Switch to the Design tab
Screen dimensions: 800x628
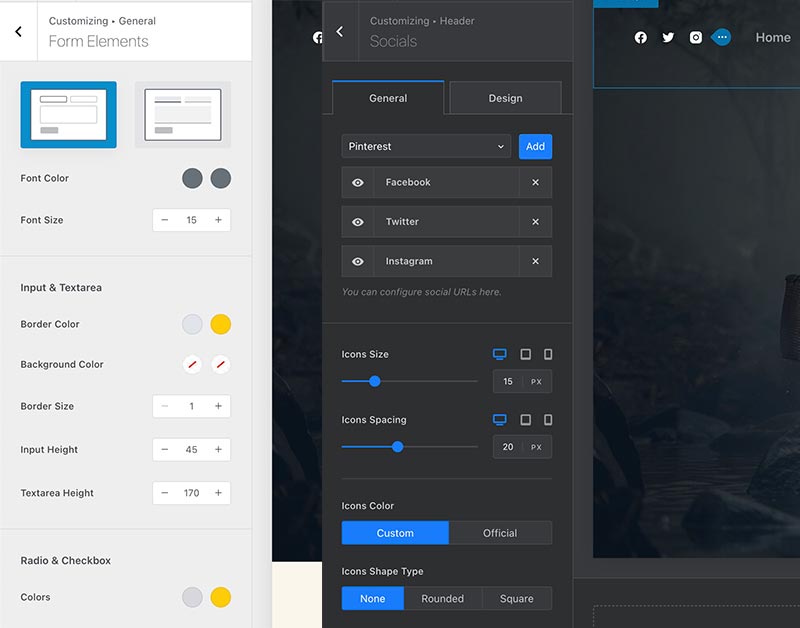[x=505, y=98]
